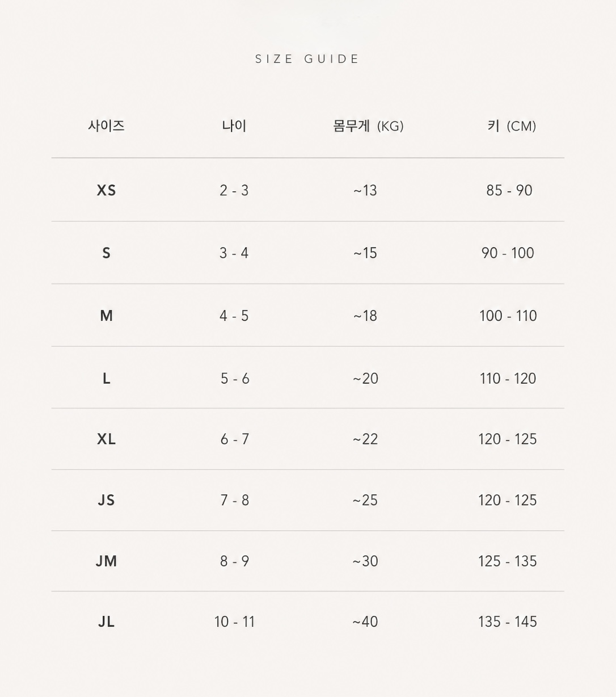Select the JS size label
The image size is (616, 697).
pos(106,500)
